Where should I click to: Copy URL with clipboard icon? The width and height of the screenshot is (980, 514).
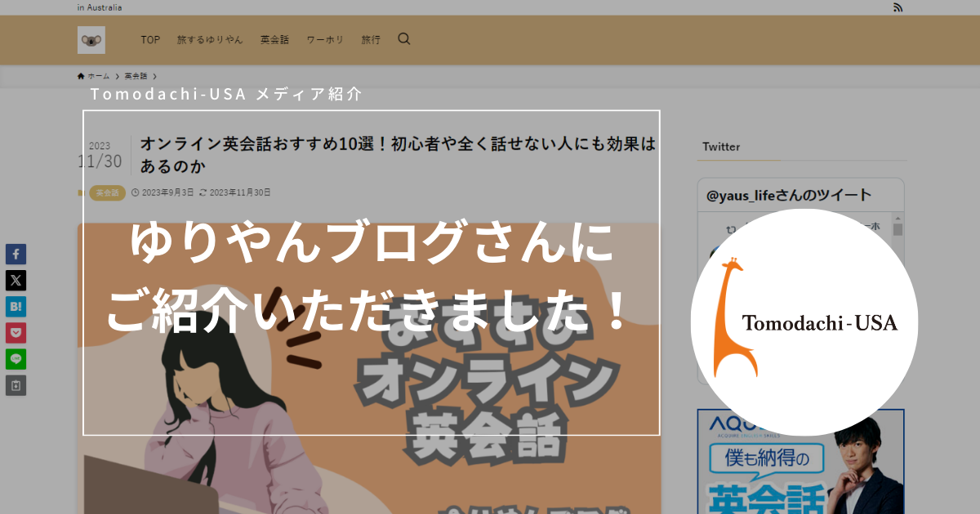tap(16, 385)
